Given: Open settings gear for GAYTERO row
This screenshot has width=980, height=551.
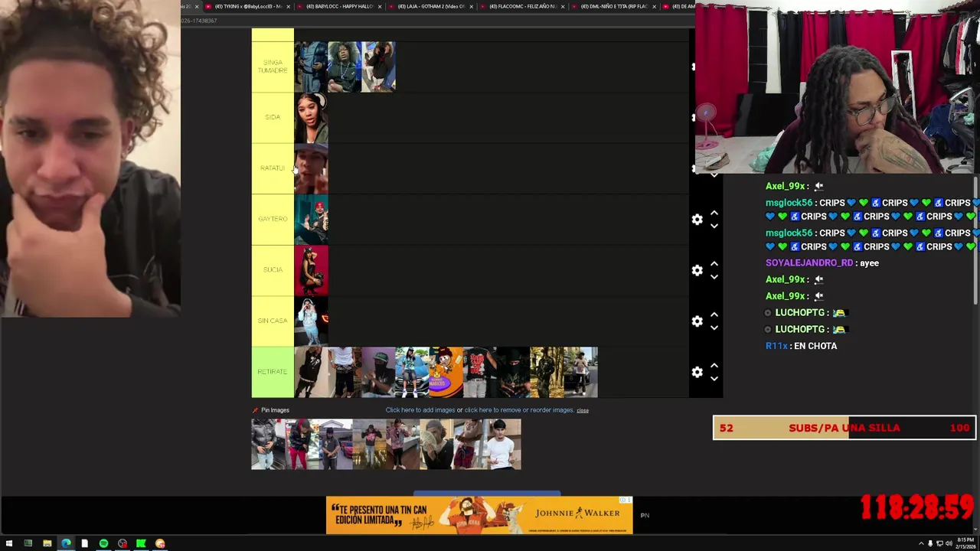Looking at the screenshot, I should click(697, 220).
